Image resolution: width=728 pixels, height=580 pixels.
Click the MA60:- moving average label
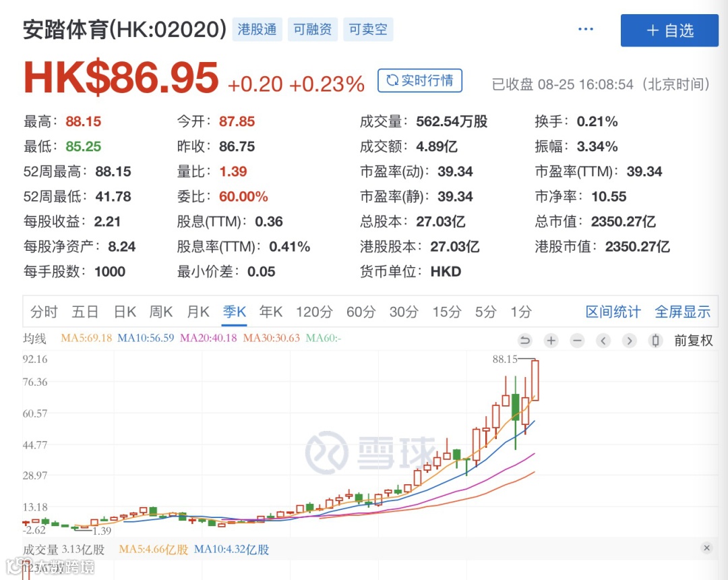[323, 338]
